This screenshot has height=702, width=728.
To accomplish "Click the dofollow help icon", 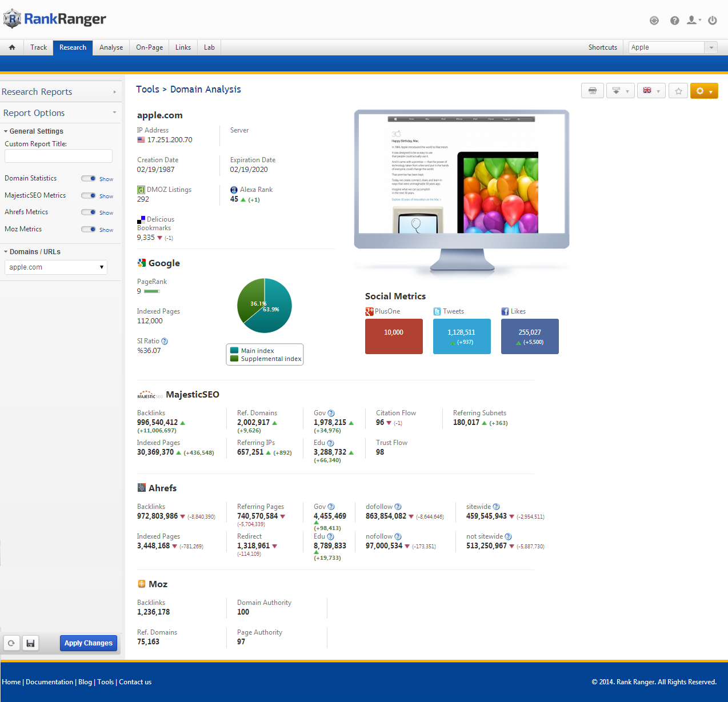I will (398, 507).
